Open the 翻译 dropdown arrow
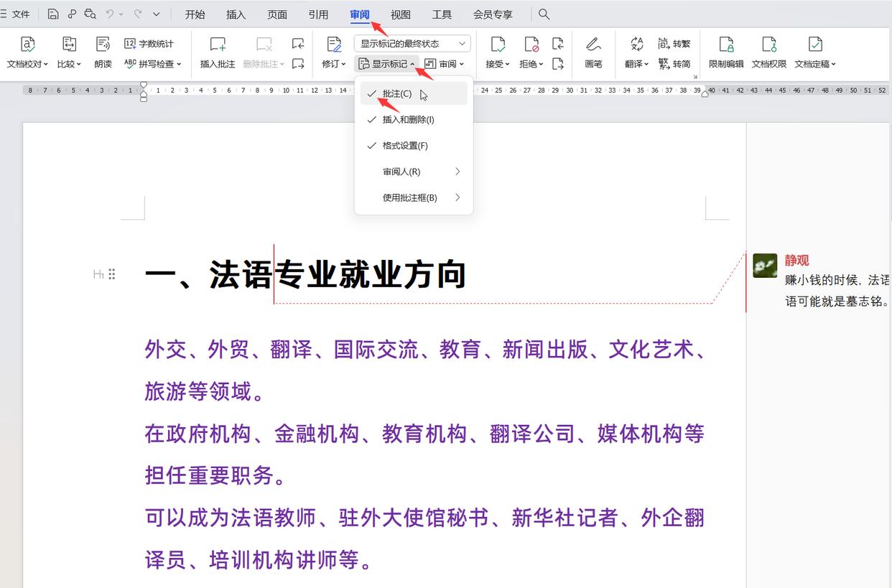Image resolution: width=892 pixels, height=588 pixels. [646, 65]
